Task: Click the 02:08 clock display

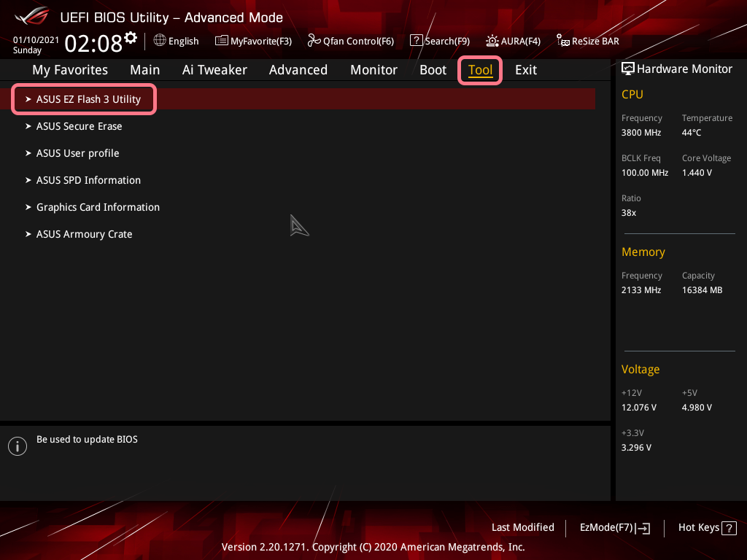Action: pyautogui.click(x=93, y=43)
